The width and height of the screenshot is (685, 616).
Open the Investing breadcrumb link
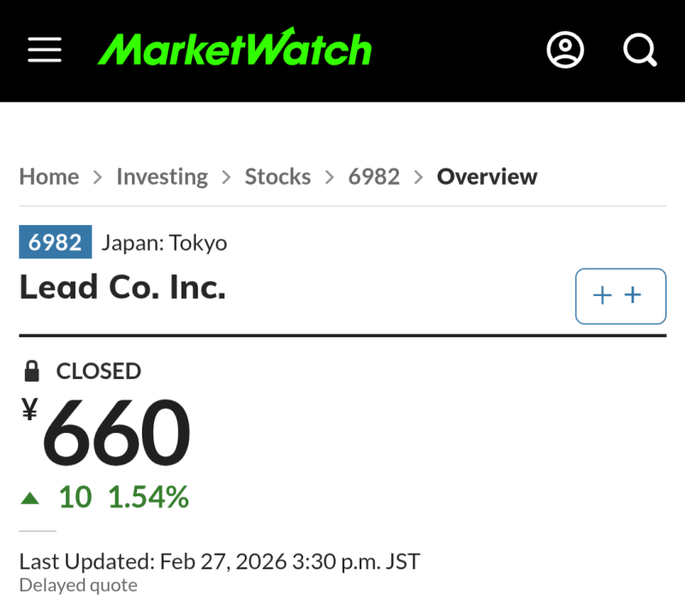click(162, 177)
